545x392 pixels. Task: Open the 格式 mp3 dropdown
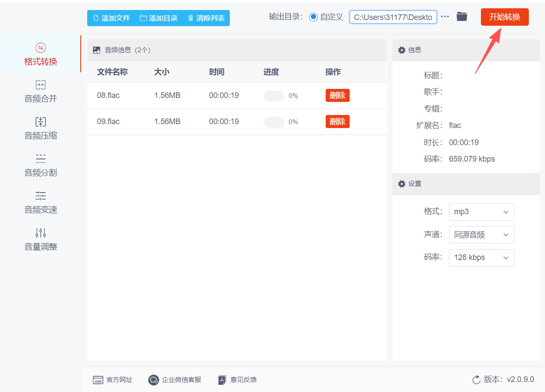point(481,212)
